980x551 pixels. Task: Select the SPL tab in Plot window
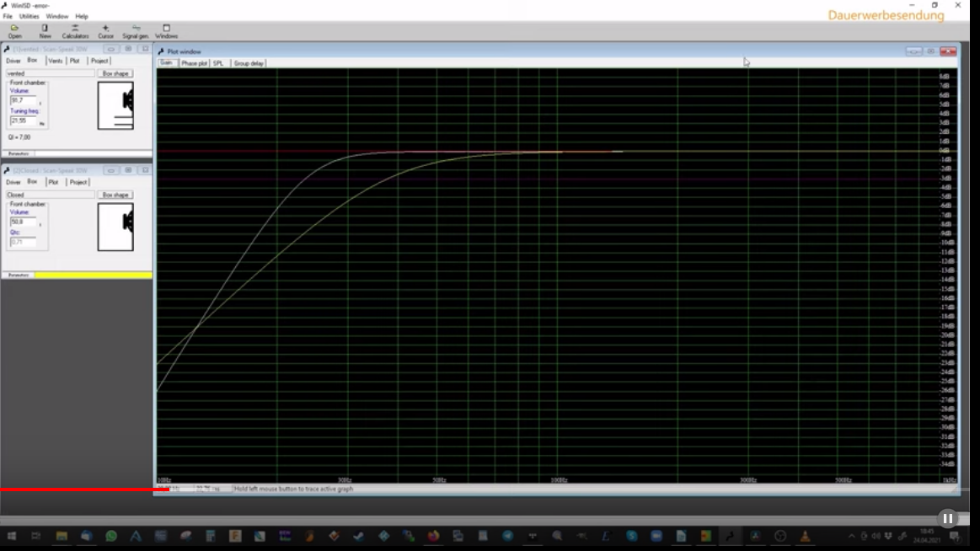point(218,63)
